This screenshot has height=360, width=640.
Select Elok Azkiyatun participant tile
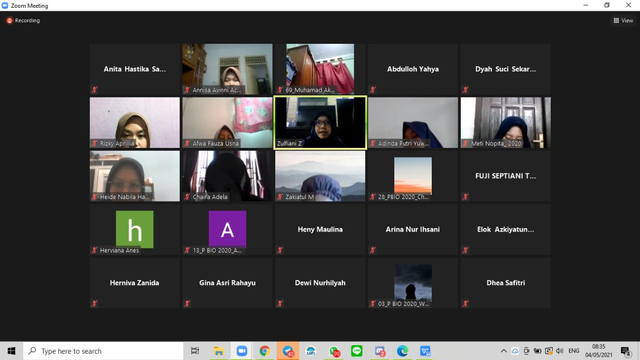(506, 229)
